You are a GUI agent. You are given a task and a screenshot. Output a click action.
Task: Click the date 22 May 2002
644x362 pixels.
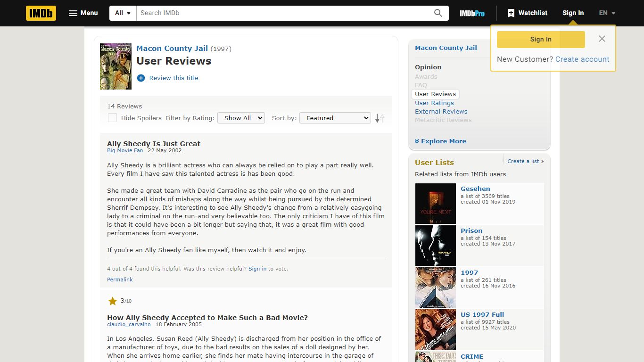[x=165, y=151]
